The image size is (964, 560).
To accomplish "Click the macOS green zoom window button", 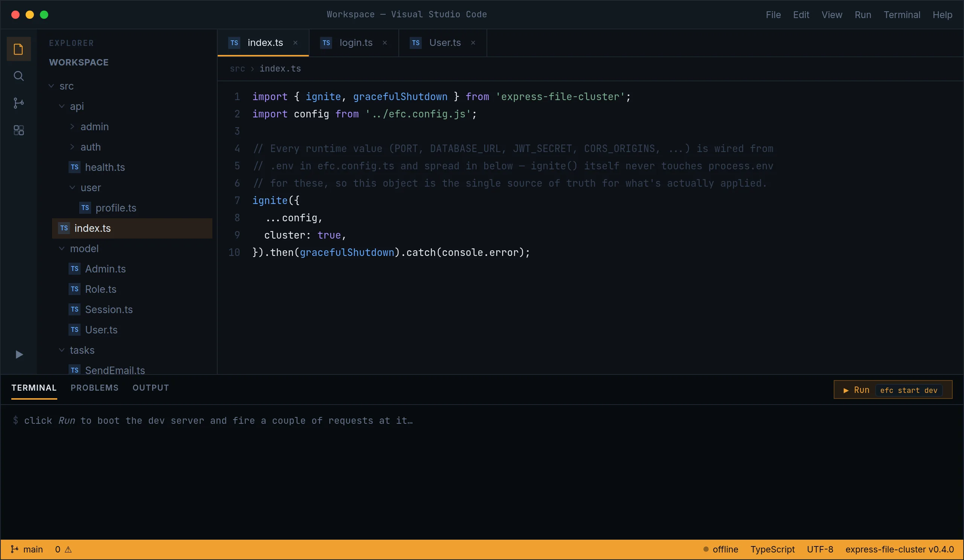I will [x=44, y=15].
